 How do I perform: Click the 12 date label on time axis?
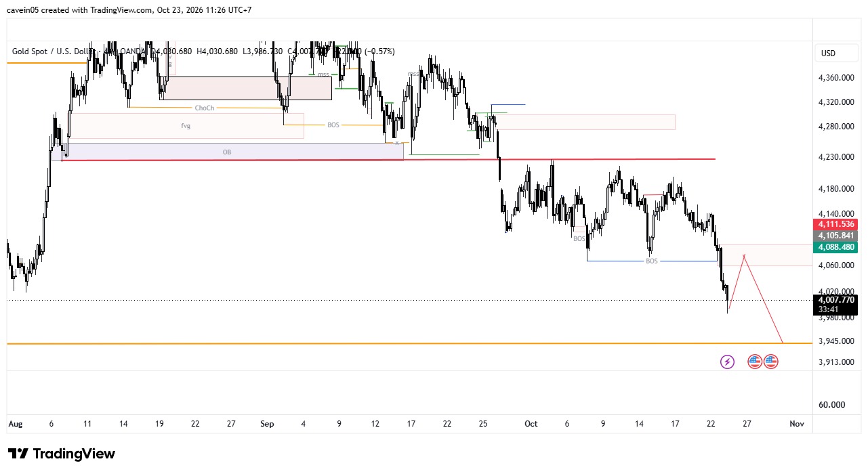click(x=375, y=424)
